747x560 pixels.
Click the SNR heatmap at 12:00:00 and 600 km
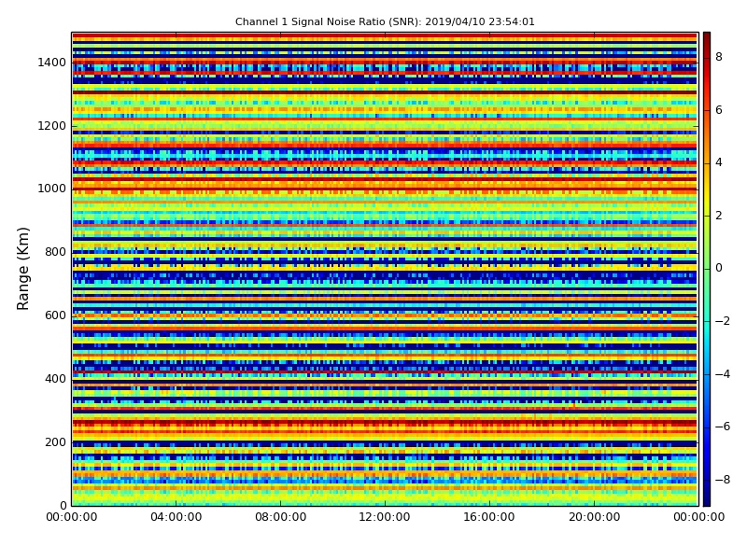[x=385, y=315]
